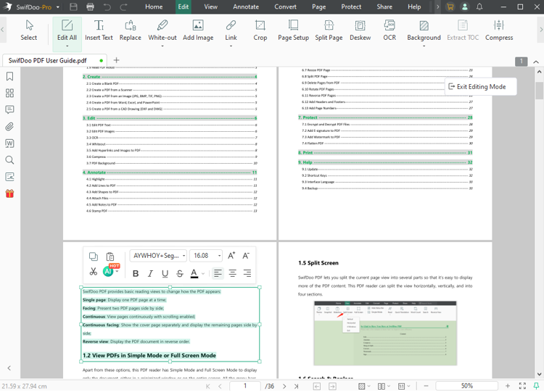Center align the text
The width and height of the screenshot is (544, 392).
[x=232, y=273]
